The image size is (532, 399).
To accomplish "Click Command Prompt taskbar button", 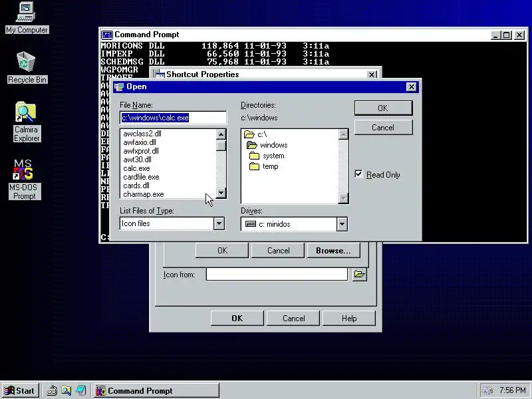I will tap(156, 390).
